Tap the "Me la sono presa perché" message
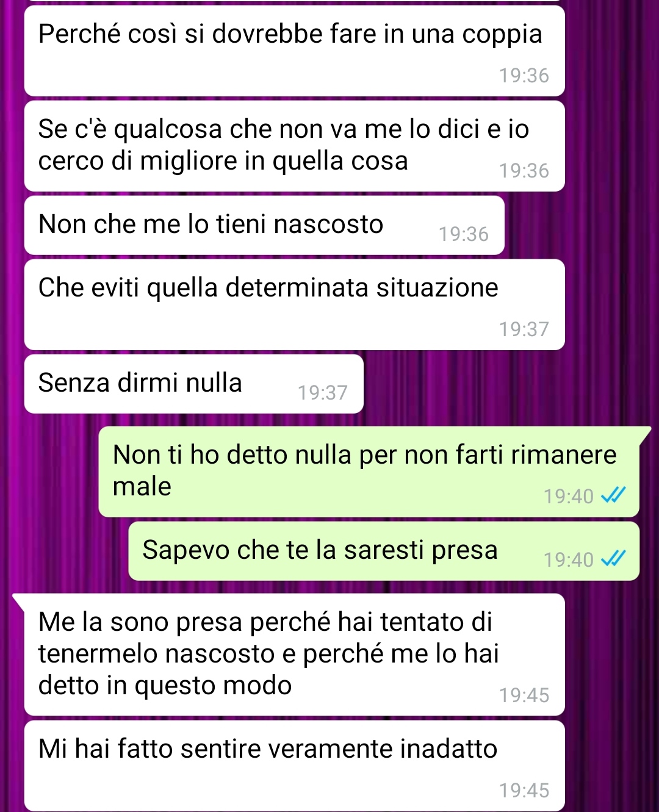Viewport: 659px width, 812px height. (294, 654)
